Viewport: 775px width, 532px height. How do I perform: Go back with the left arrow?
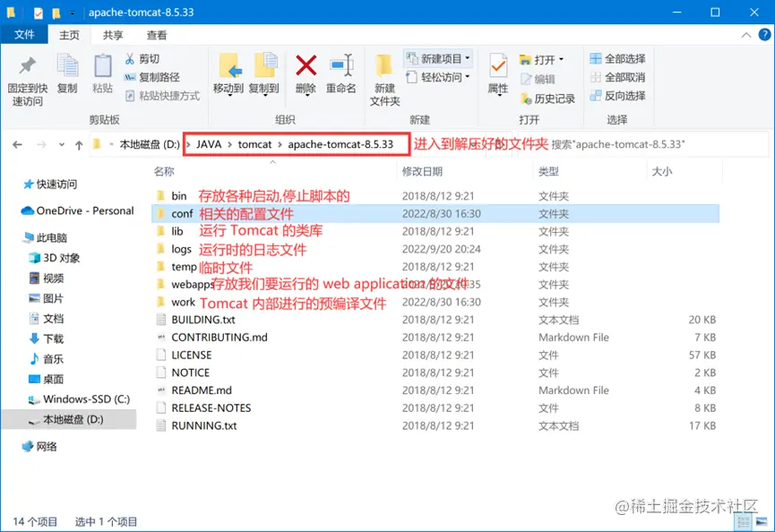tap(17, 144)
